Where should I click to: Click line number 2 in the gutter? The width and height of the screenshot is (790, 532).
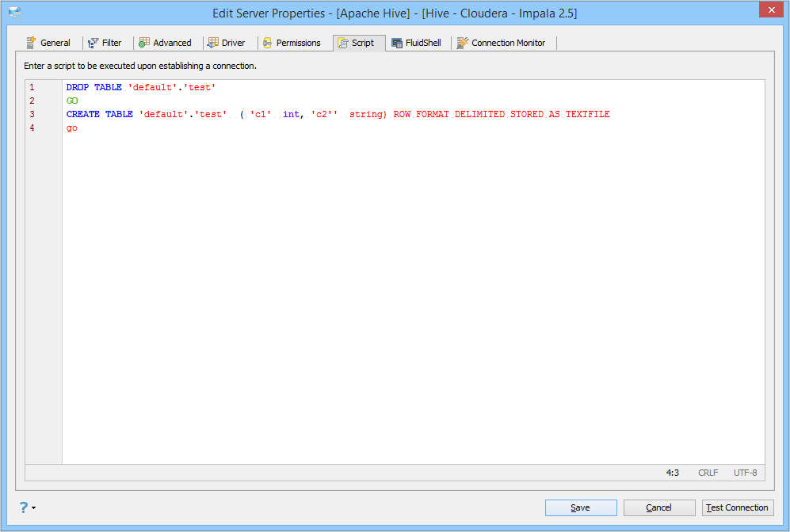point(32,101)
